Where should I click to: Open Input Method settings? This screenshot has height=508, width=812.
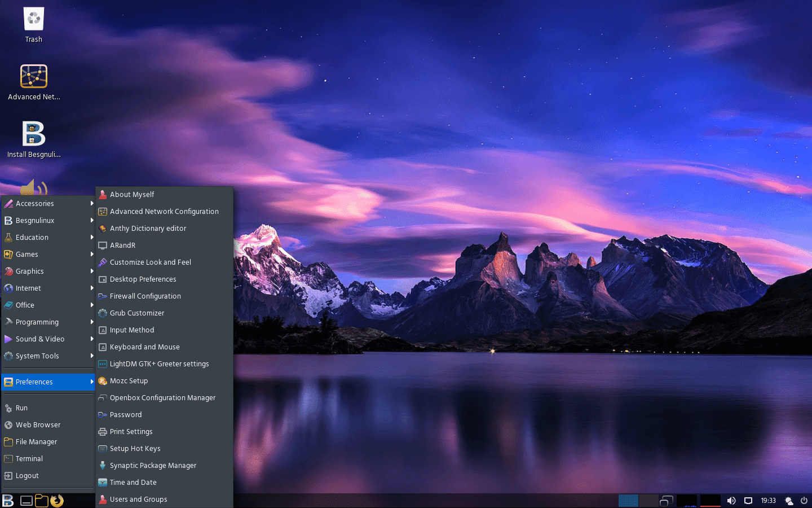coord(165,330)
